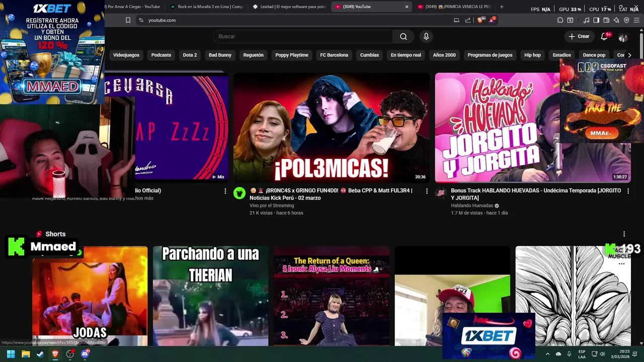Select the Programas de juegos chip
Screen dimensions: 644x362
click(490, 55)
